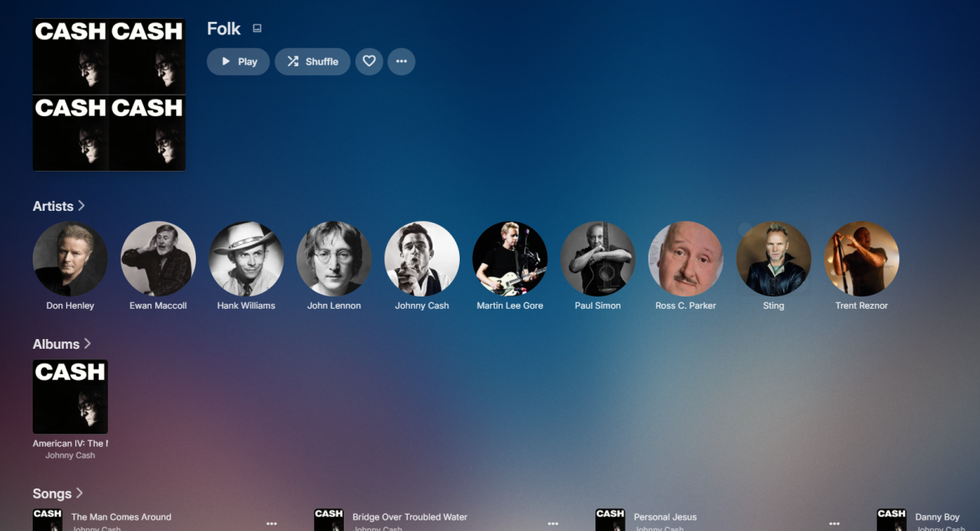Click the Ewan Maccoll name label
The height and width of the screenshot is (531, 980).
(x=158, y=306)
